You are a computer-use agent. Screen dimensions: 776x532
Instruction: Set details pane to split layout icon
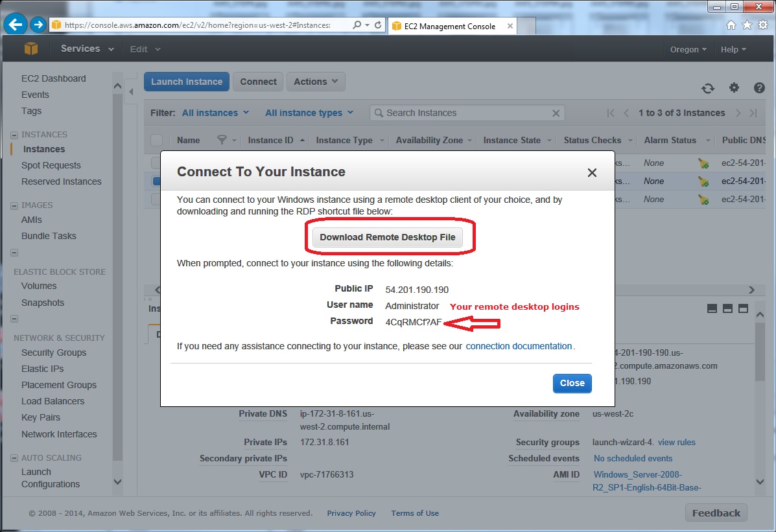click(x=727, y=309)
